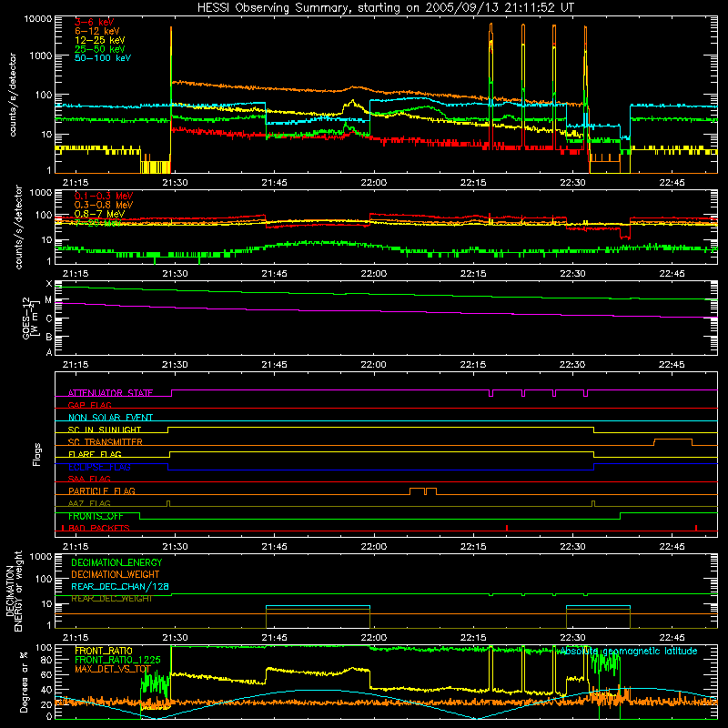Select the DECIMATION_WEIGHT legend label

(x=116, y=575)
